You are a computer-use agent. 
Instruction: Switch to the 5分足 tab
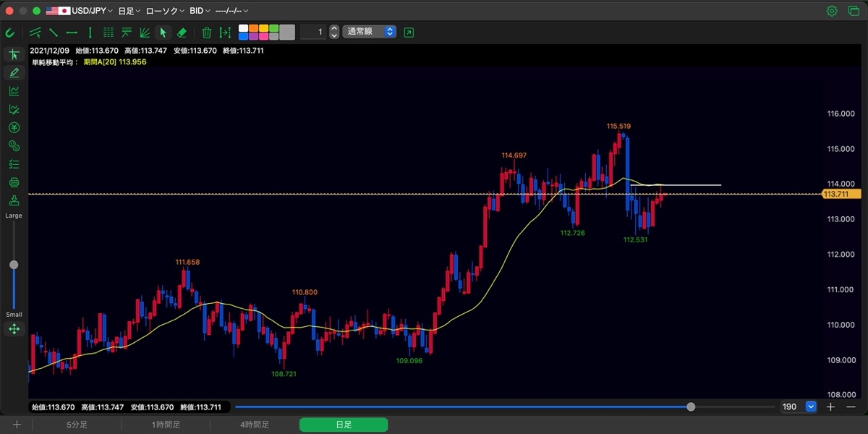[x=77, y=425]
